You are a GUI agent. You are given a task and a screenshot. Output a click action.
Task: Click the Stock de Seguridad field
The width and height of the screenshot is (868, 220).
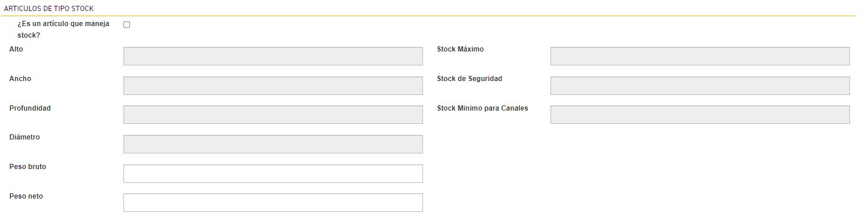[700, 86]
